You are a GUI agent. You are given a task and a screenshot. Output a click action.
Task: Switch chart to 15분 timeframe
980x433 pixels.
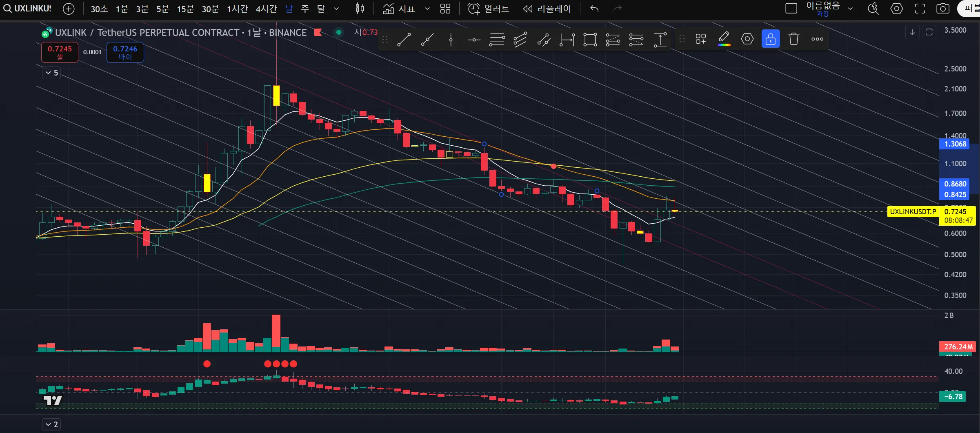pos(185,9)
